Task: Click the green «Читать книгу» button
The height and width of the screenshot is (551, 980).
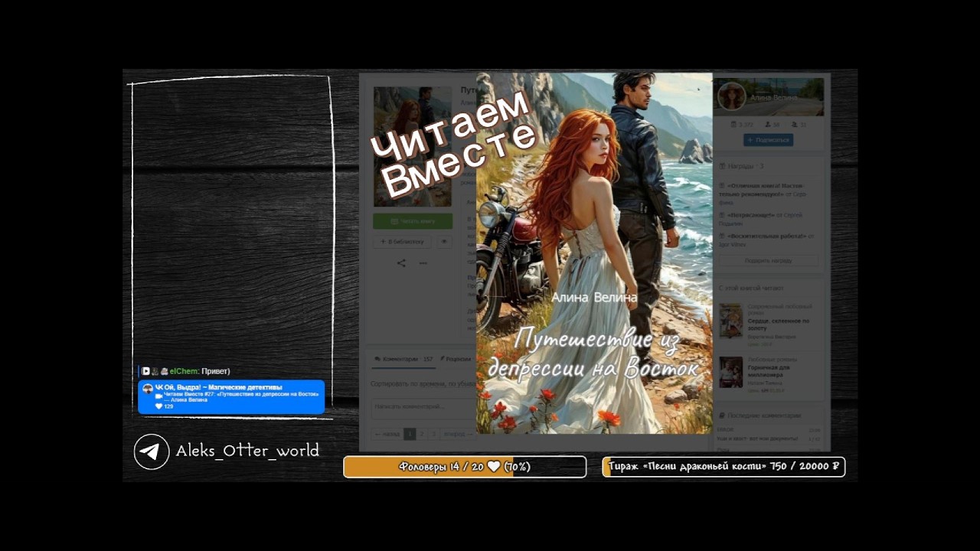Action: click(x=413, y=221)
